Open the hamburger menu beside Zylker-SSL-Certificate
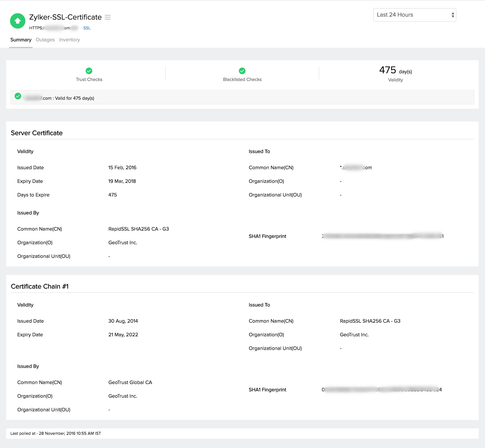This screenshot has height=448, width=485. tap(108, 17)
